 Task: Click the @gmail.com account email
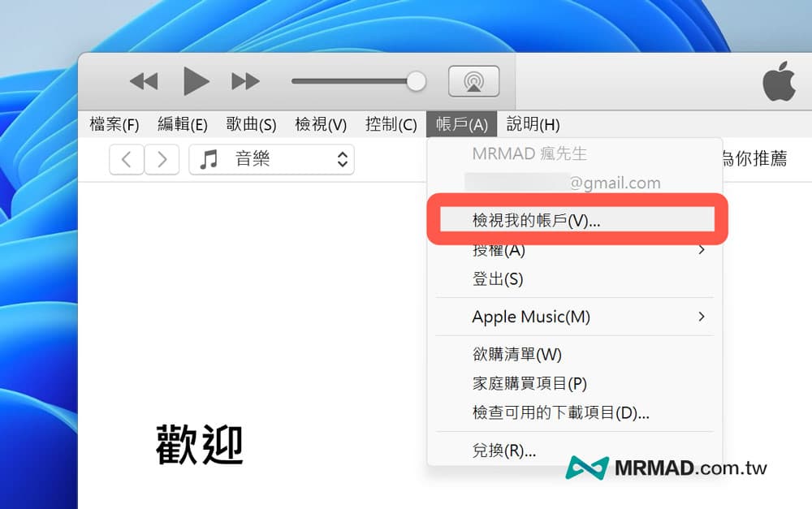point(615,183)
